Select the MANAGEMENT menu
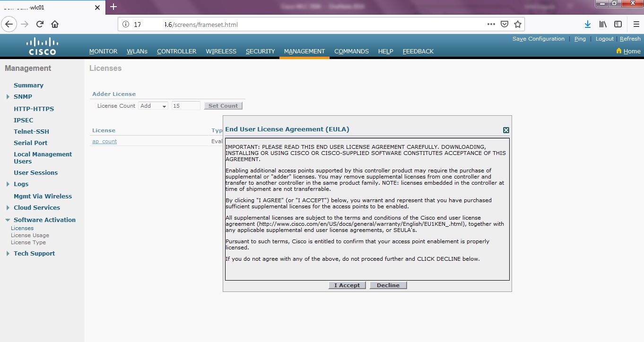 pyautogui.click(x=305, y=51)
